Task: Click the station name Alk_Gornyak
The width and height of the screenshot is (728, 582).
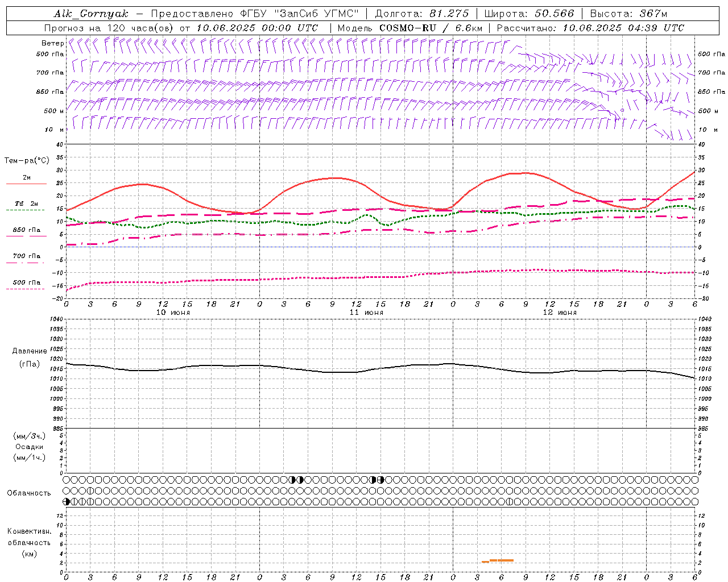Action: click(91, 14)
